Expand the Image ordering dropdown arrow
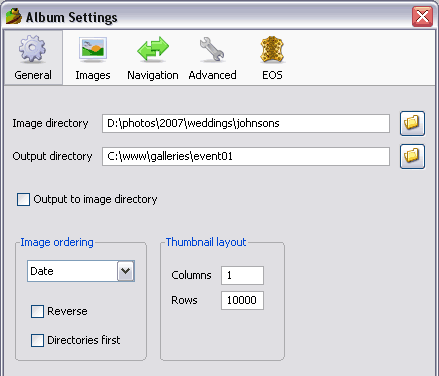 pos(126,271)
